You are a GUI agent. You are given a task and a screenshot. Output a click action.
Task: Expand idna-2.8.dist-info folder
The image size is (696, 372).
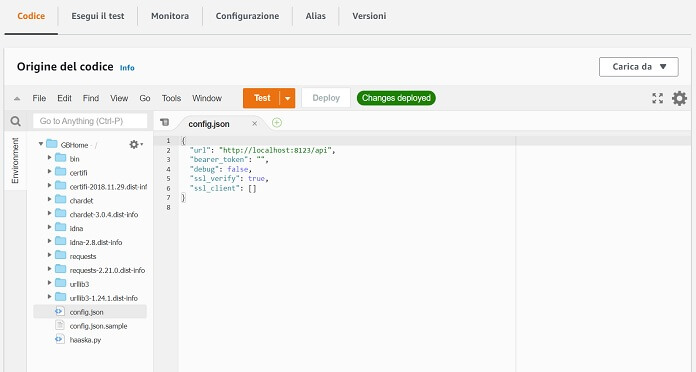click(49, 241)
